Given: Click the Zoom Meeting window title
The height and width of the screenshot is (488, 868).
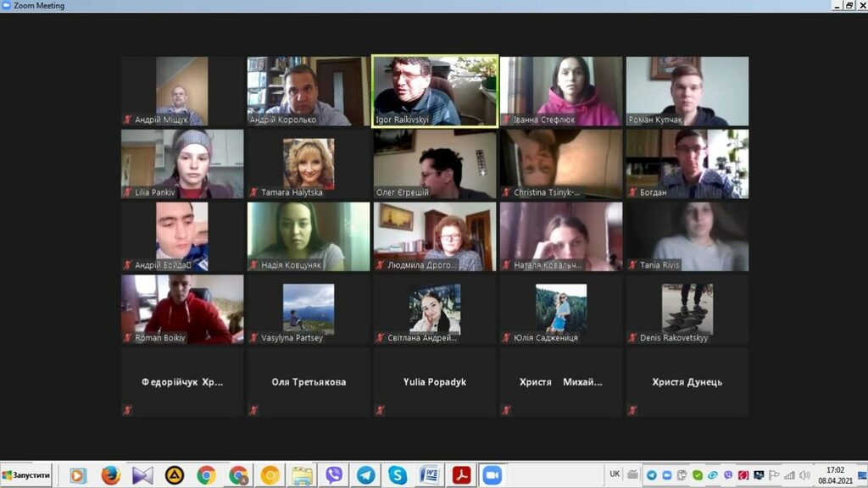Looking at the screenshot, I should coord(39,6).
